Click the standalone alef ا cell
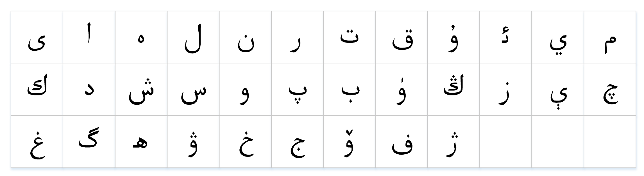Viewport: 644px width, 176px height. pyautogui.click(x=89, y=37)
